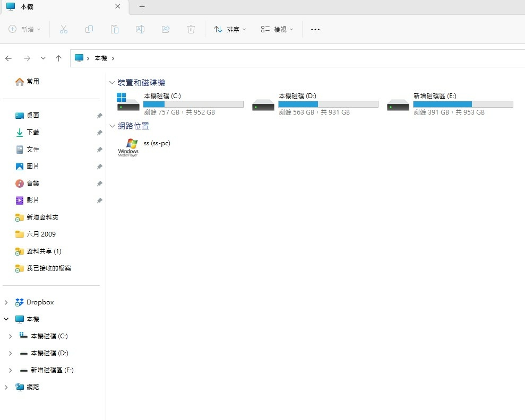Open 桌面 (Desktop) in the sidebar
Viewport: 525px width, 420px height.
(27, 116)
